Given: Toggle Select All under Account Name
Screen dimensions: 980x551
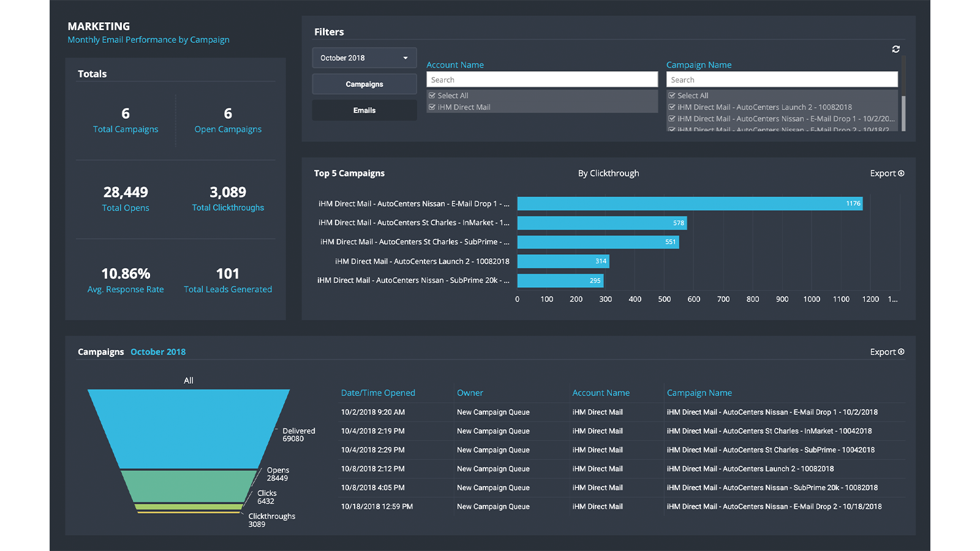Looking at the screenshot, I should 432,96.
